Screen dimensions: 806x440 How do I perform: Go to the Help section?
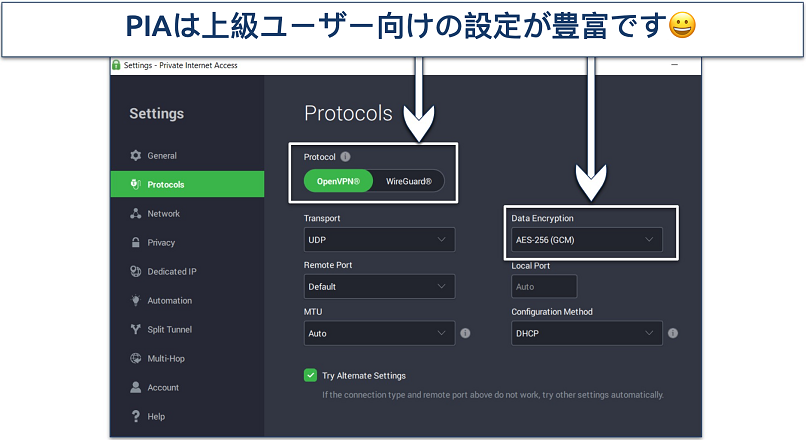(x=155, y=417)
